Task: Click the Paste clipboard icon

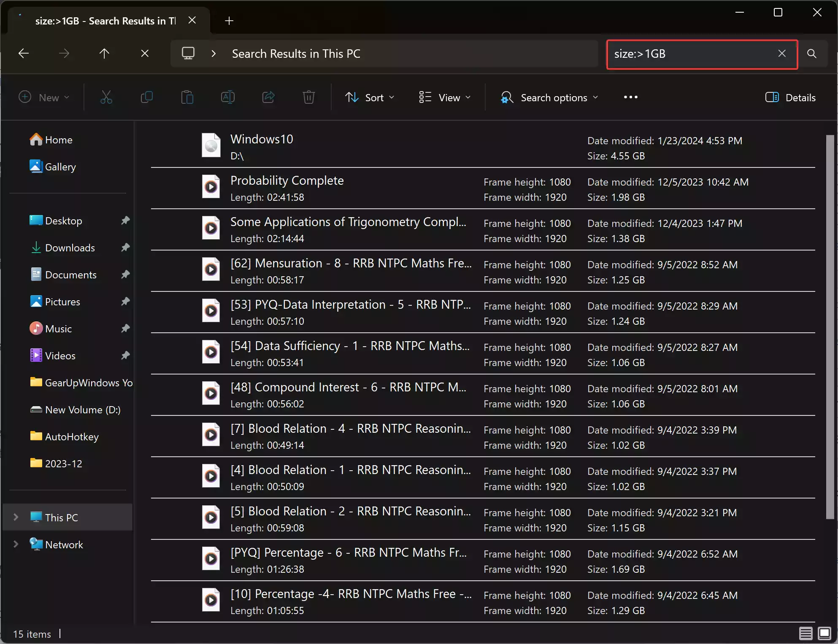Action: coord(187,97)
